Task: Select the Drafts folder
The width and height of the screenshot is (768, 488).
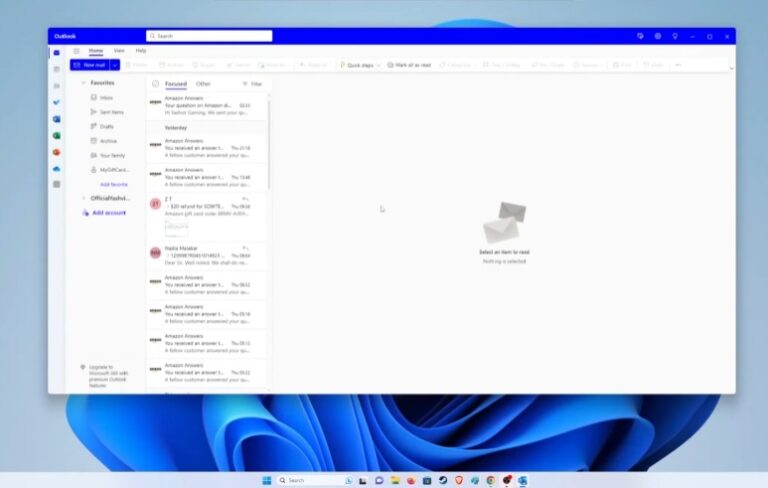Action: click(x=102, y=126)
